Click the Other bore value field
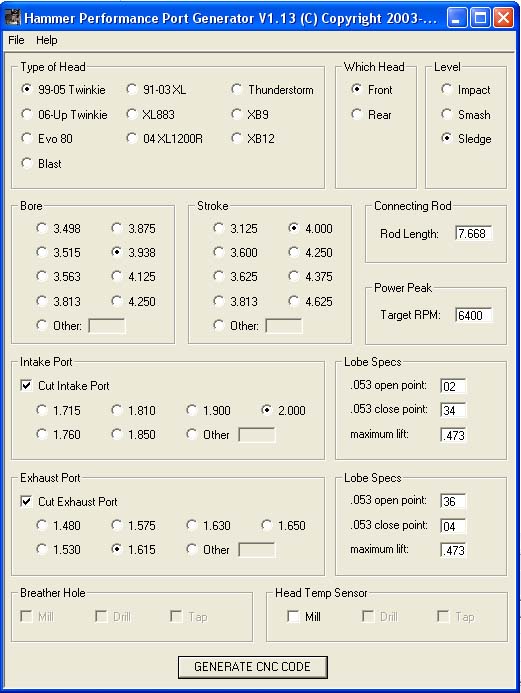This screenshot has height=693, width=521. tap(107, 326)
